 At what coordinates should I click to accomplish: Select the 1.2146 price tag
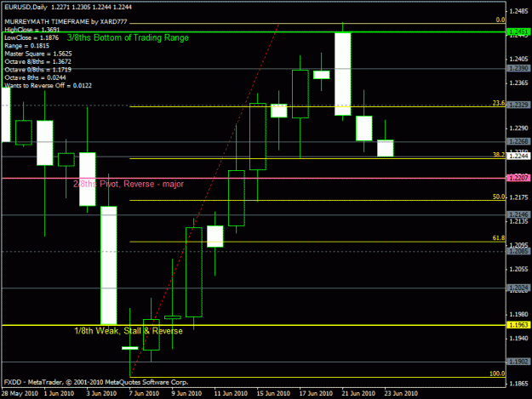tap(518, 214)
